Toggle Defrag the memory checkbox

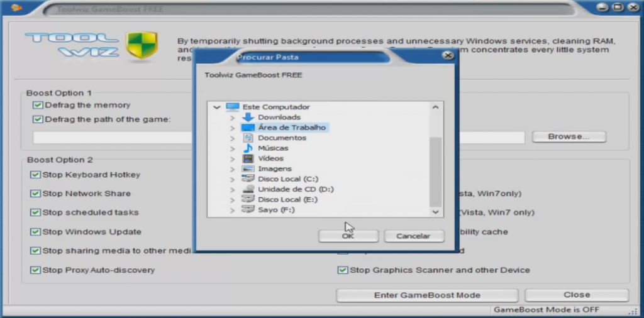(x=38, y=106)
